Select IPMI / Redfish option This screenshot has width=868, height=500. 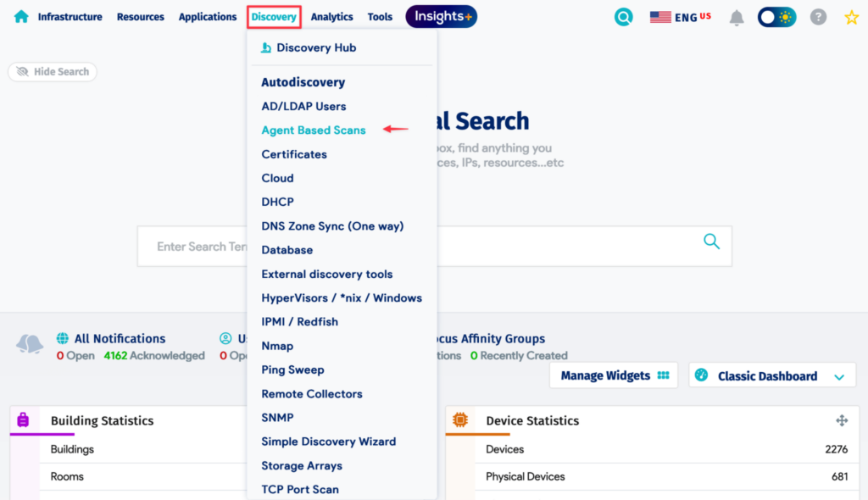click(x=299, y=322)
